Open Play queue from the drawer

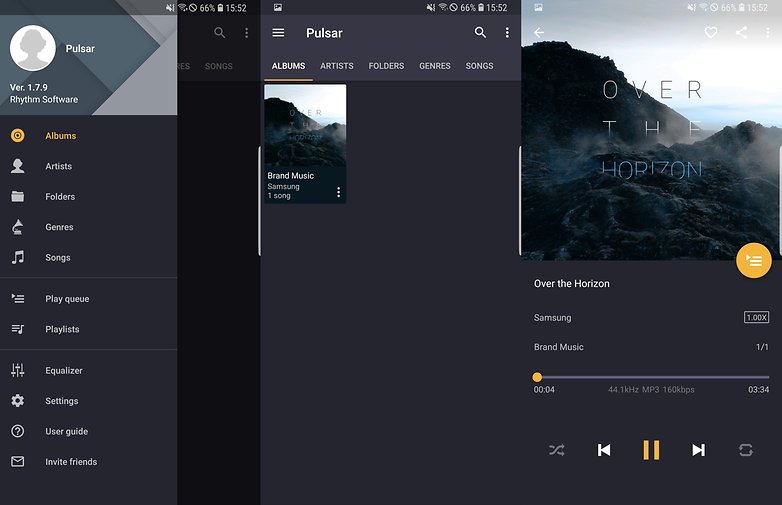point(88,299)
